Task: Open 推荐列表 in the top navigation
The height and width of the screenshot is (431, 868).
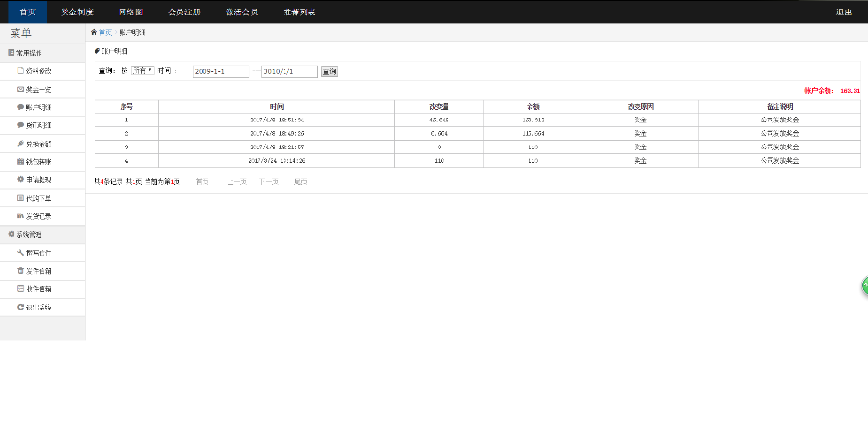Action: tap(300, 13)
